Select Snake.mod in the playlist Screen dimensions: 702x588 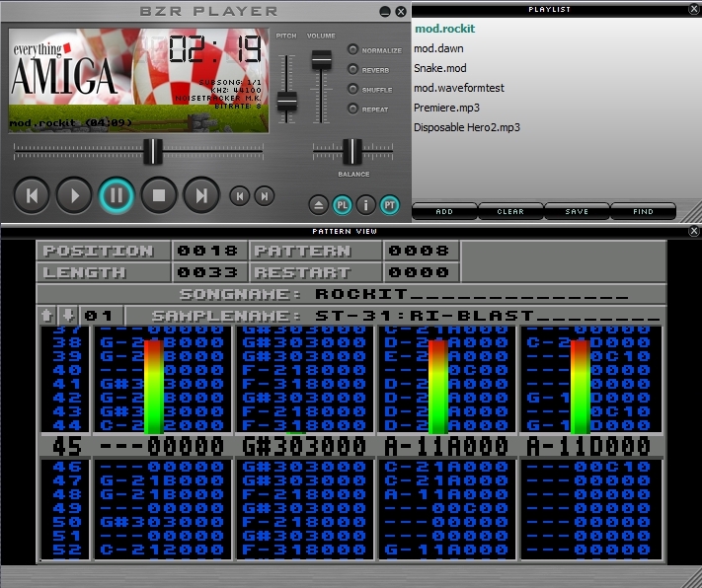(440, 68)
